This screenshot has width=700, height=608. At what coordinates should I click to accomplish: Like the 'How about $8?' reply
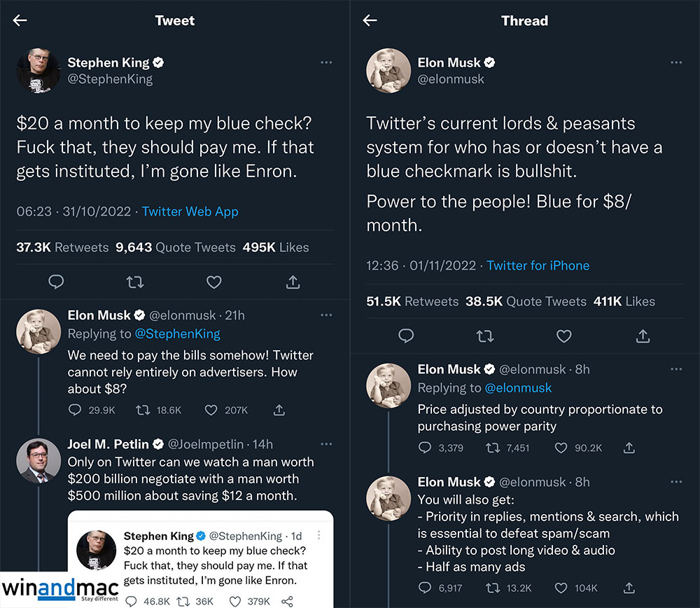click(x=211, y=410)
